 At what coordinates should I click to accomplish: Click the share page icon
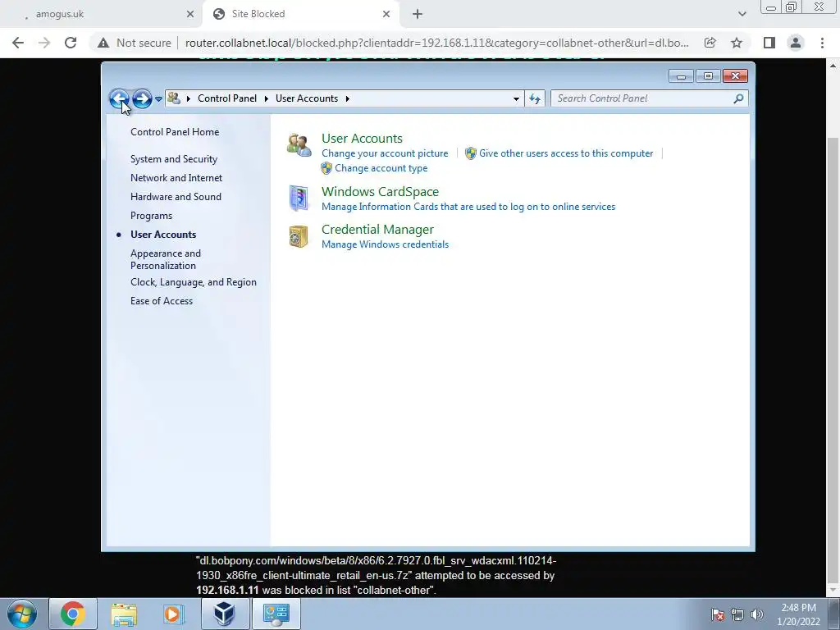pos(710,43)
